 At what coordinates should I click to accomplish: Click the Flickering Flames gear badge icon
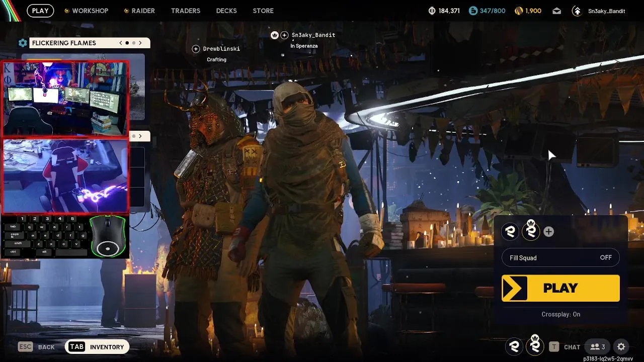click(x=23, y=43)
